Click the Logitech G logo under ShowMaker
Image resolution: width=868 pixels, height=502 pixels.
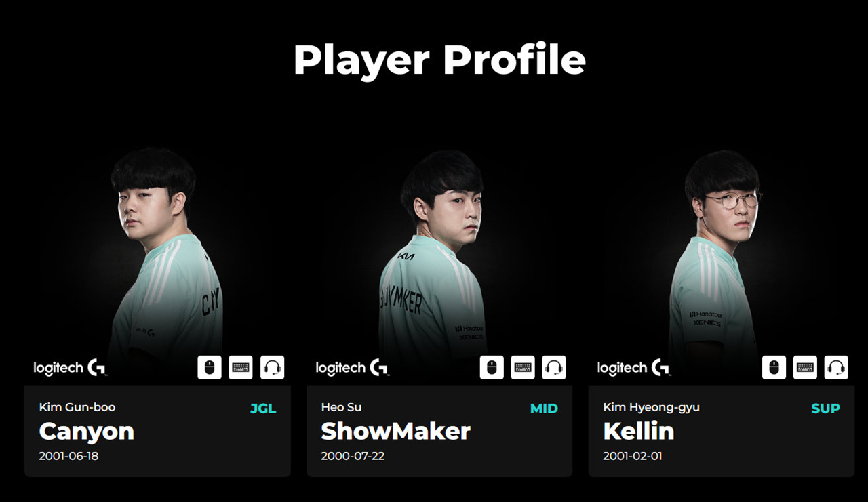pyautogui.click(x=353, y=368)
